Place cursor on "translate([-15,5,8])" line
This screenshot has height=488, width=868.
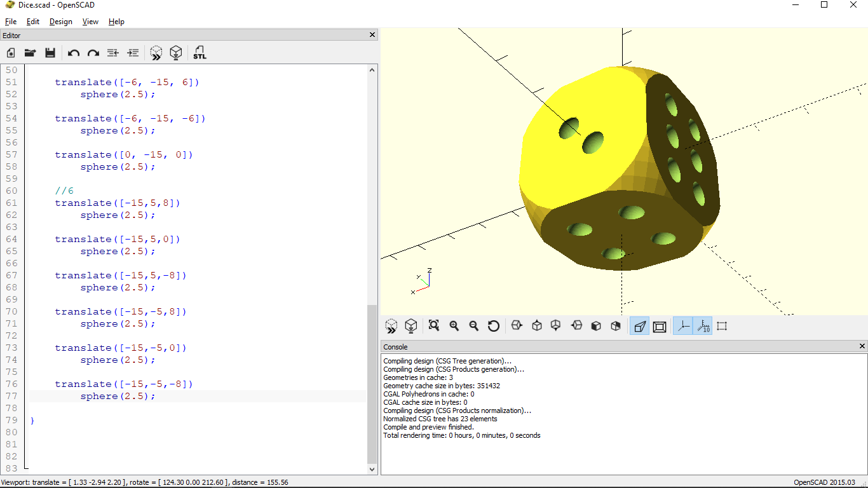[118, 203]
